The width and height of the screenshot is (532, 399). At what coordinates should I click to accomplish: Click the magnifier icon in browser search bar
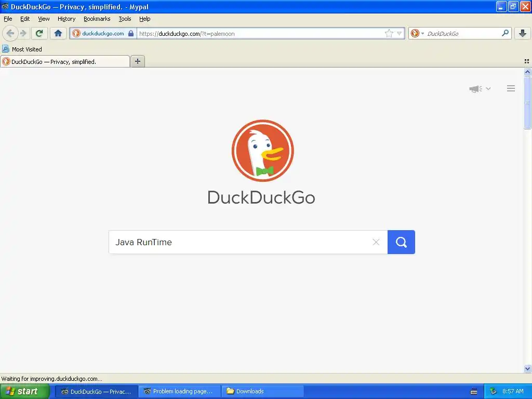[x=505, y=33]
